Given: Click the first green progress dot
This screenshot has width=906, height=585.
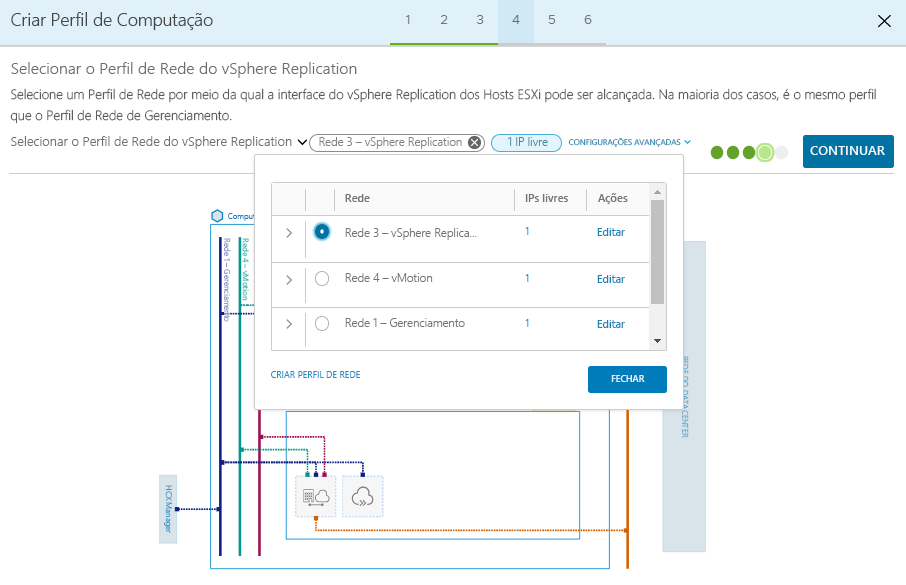Looking at the screenshot, I should [x=717, y=153].
